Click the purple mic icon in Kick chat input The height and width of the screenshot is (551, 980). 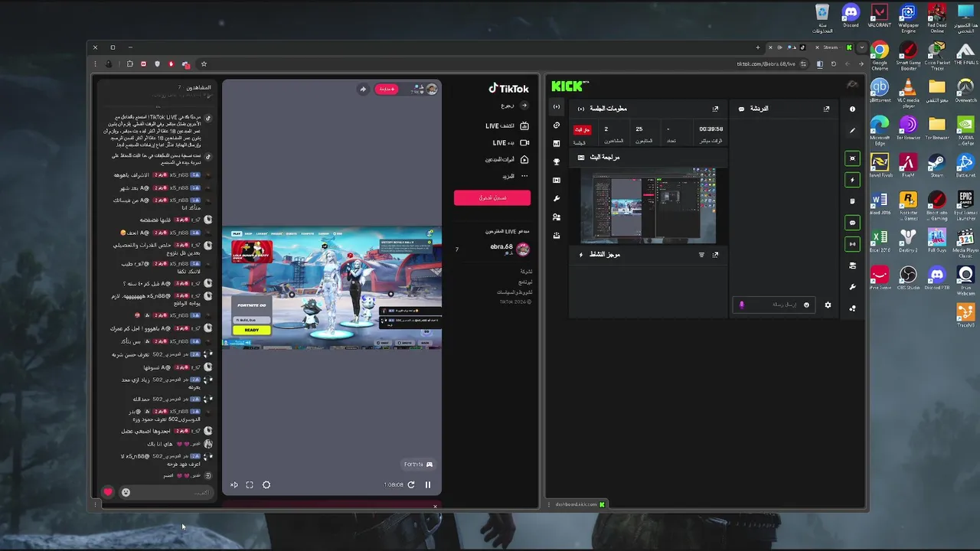click(x=741, y=305)
